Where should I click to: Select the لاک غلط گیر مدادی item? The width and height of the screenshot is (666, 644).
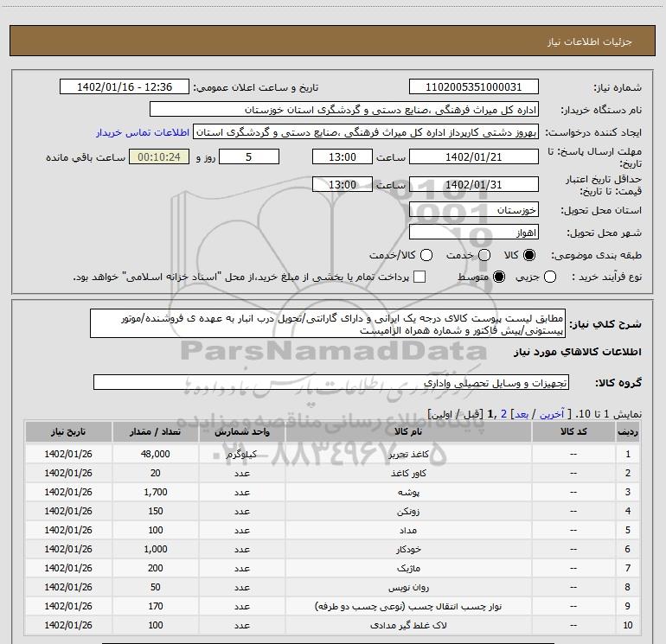pyautogui.click(x=408, y=625)
